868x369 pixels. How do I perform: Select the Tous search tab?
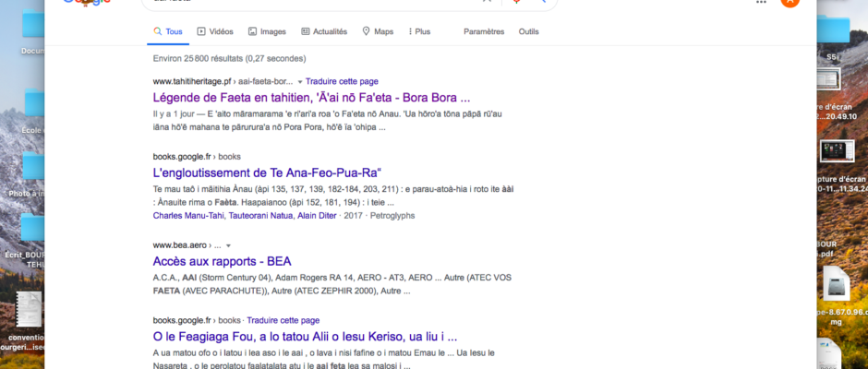(x=168, y=31)
